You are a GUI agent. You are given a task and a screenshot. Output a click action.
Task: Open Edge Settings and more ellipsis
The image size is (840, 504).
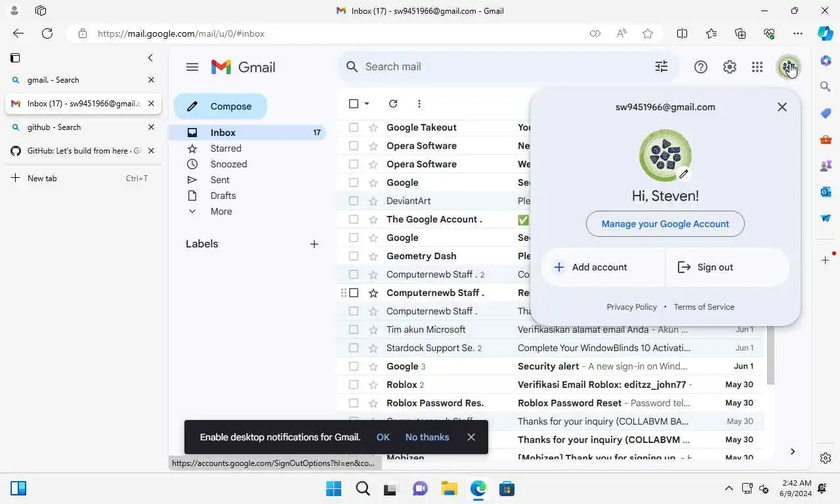[797, 33]
